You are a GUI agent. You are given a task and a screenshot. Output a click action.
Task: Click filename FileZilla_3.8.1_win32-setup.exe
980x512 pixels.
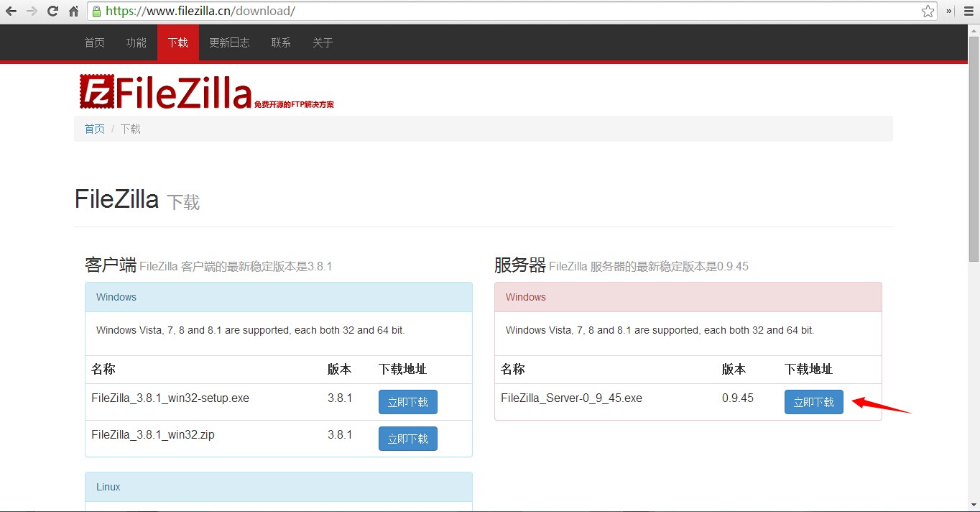click(170, 398)
